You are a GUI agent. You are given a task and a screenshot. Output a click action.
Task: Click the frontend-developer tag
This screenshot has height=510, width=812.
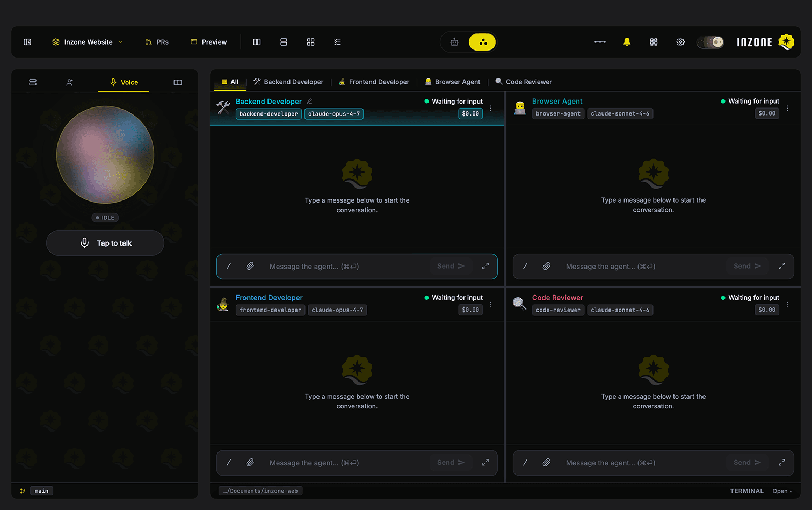tap(270, 310)
